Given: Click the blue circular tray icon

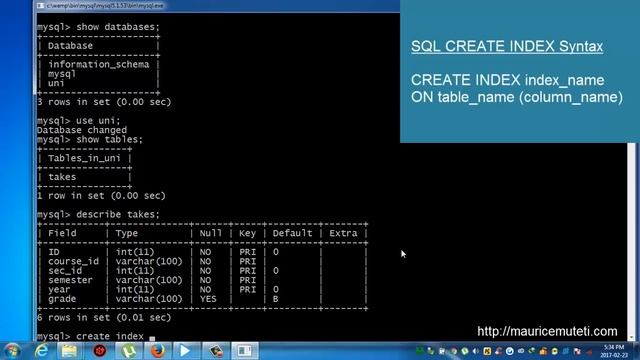Looking at the screenshot, I should tap(509, 351).
